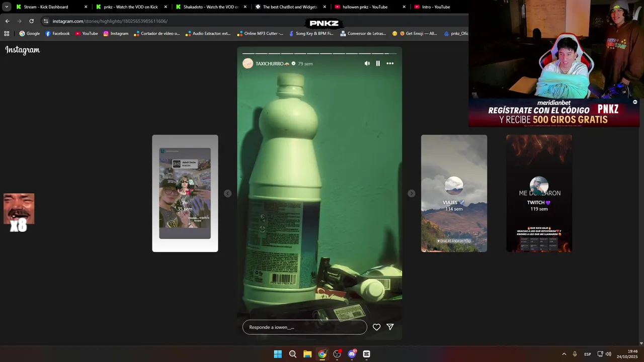Reload the current page

[x=31, y=21]
